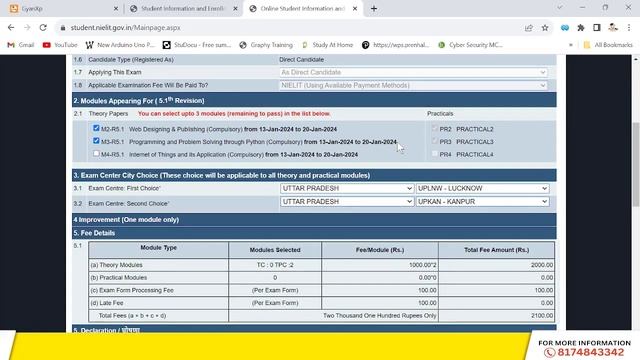The width and height of the screenshot is (640, 360).
Task: Click Exam Center City Choice header
Action: [314, 175]
